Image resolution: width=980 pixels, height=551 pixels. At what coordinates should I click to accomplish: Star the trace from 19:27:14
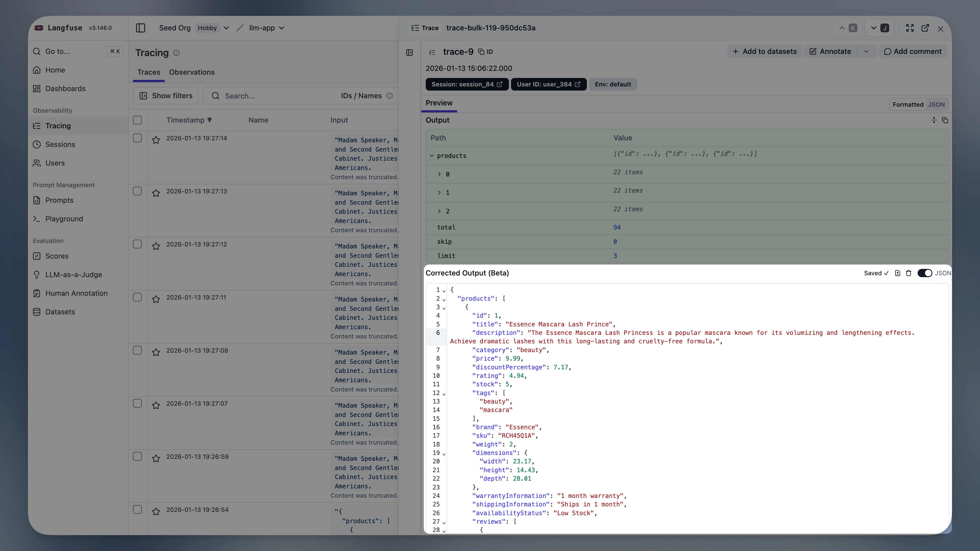(156, 140)
